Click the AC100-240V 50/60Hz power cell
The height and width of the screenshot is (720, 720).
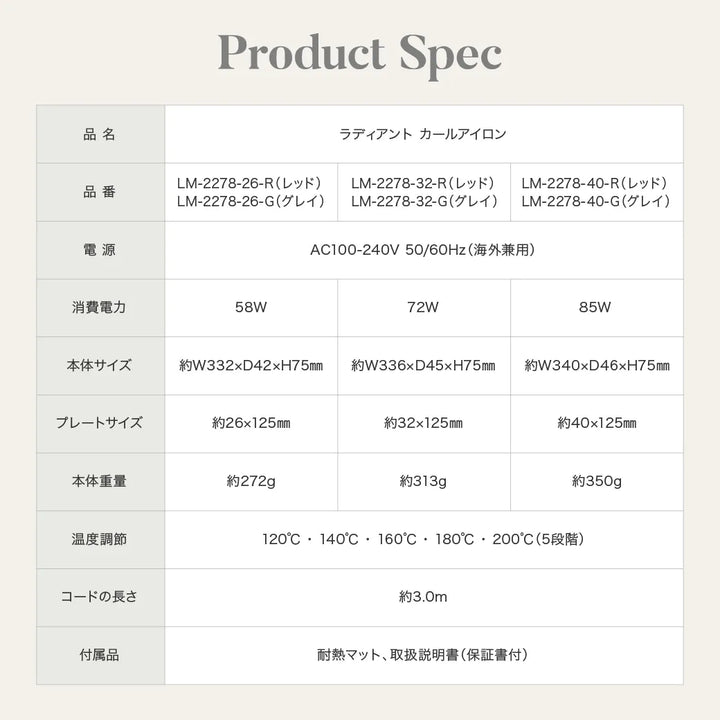click(423, 250)
